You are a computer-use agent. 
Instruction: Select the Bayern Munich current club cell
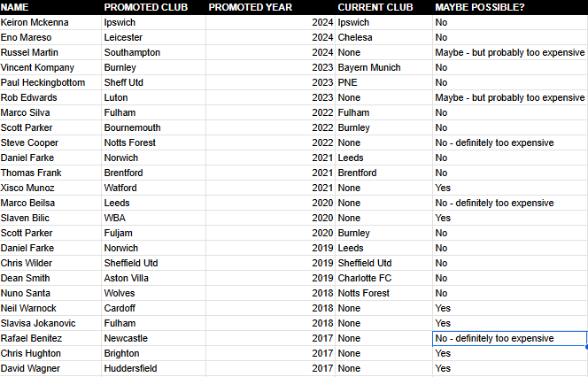pyautogui.click(x=383, y=67)
